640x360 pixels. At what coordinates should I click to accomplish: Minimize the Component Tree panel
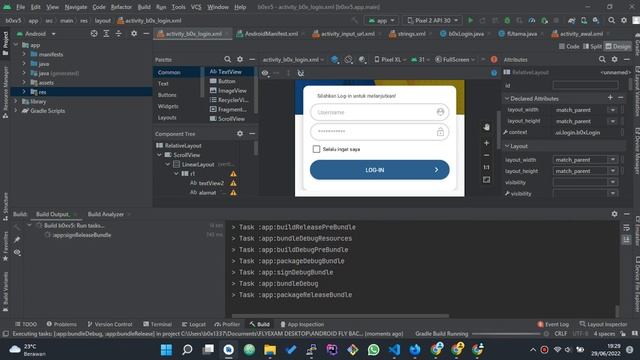coord(252,133)
